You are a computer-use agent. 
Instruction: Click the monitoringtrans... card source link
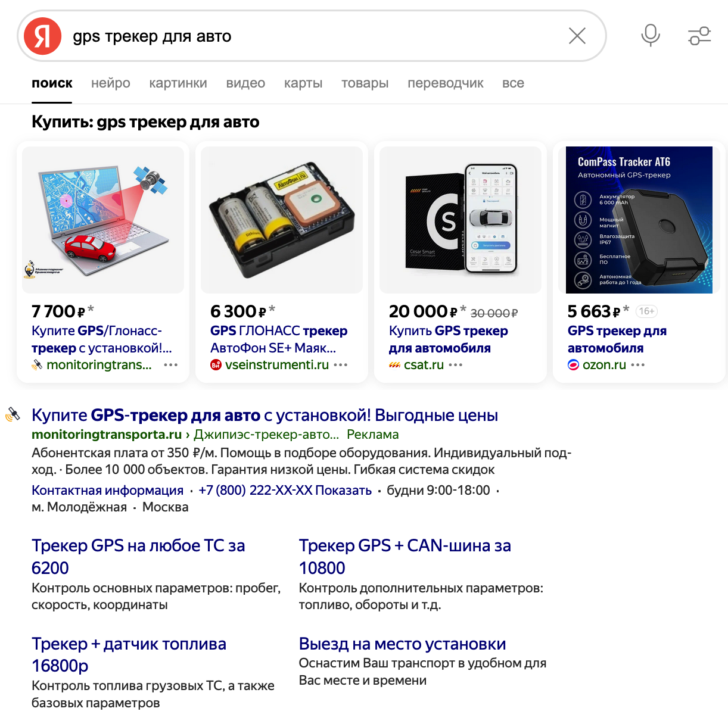(99, 365)
